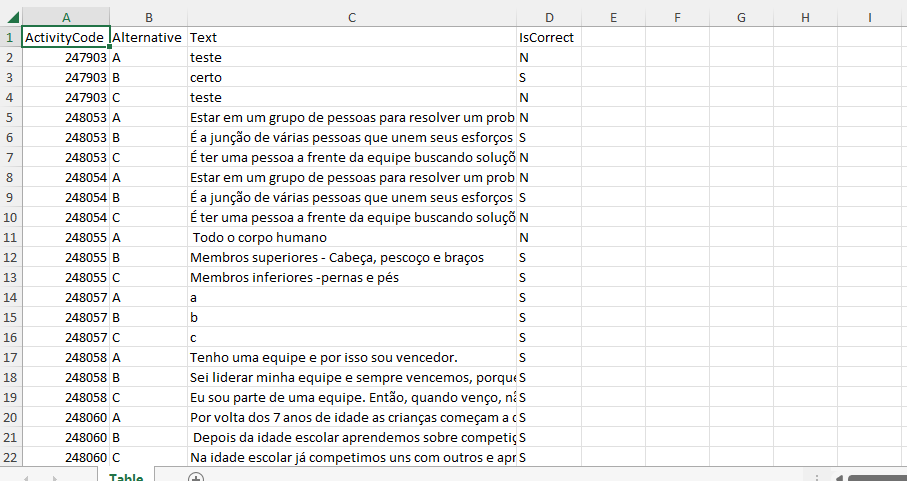This screenshot has width=907, height=481.
Task: Select cell with text 'certo'
Action: point(352,77)
